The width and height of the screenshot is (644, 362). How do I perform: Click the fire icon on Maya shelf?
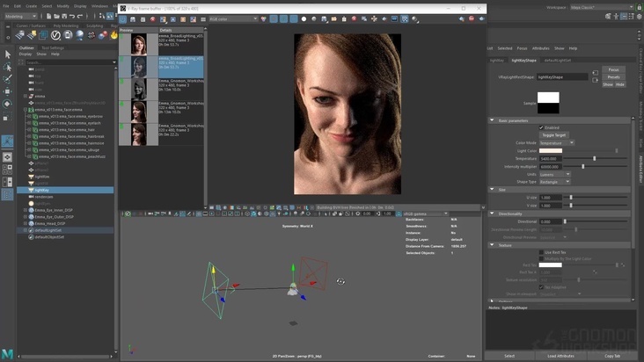[113, 36]
